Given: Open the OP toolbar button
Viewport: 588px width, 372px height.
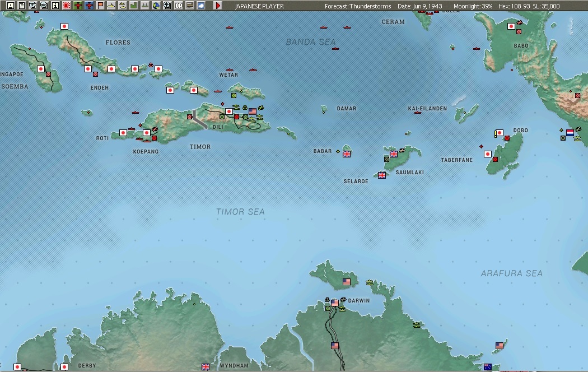Looking at the screenshot, I should (x=179, y=5).
